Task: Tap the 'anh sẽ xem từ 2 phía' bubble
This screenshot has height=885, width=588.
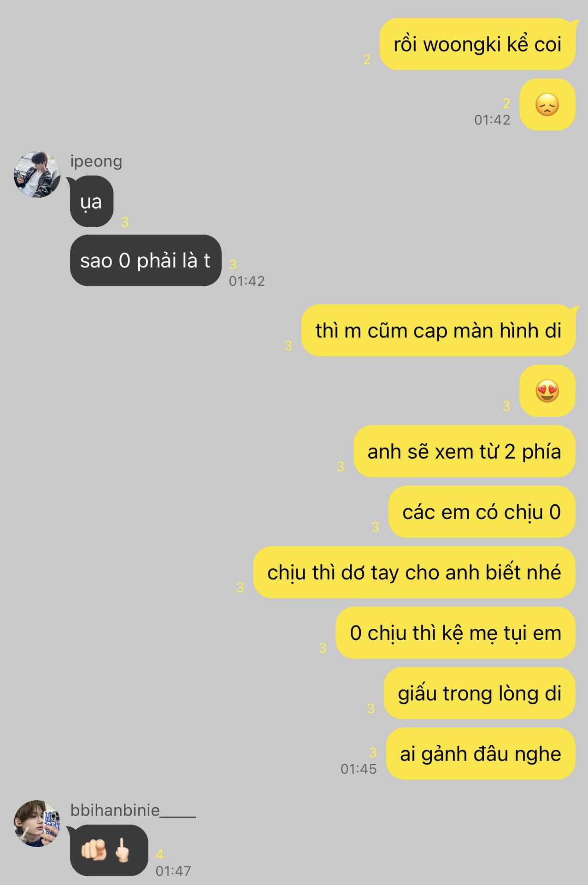Action: (x=464, y=451)
